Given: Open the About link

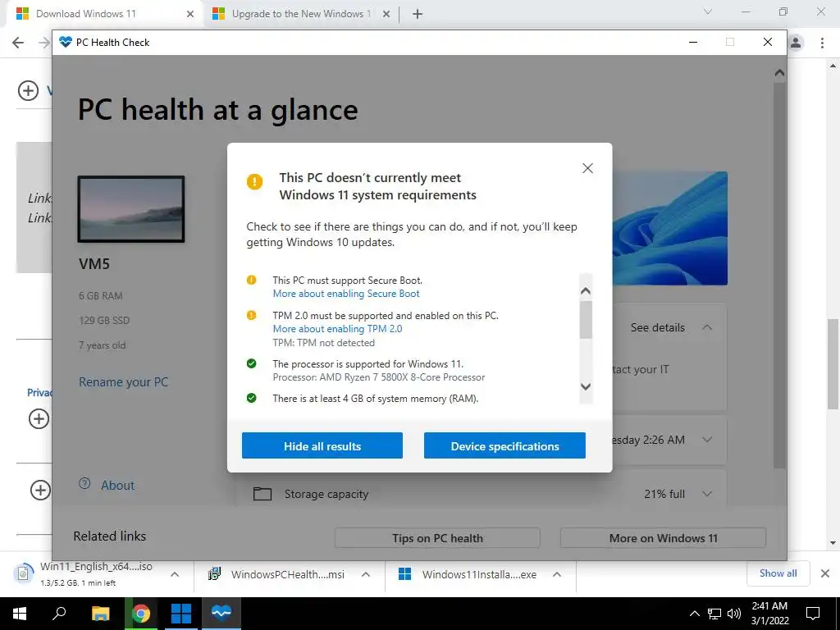Looking at the screenshot, I should coord(117,486).
